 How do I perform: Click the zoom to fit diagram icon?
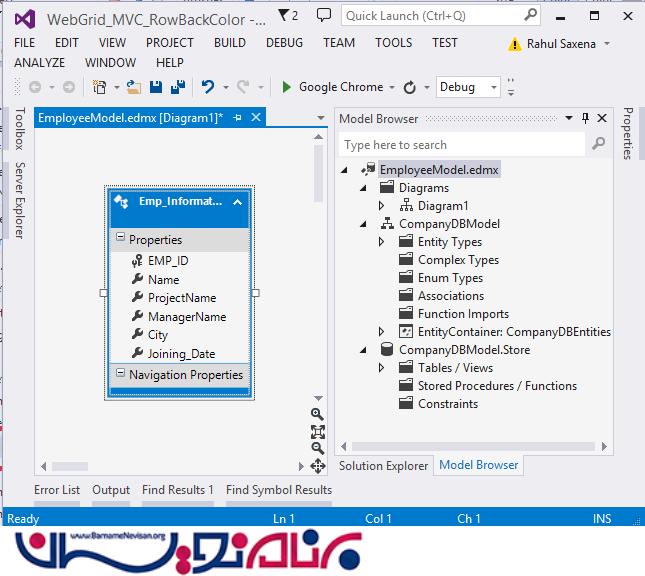(x=318, y=431)
